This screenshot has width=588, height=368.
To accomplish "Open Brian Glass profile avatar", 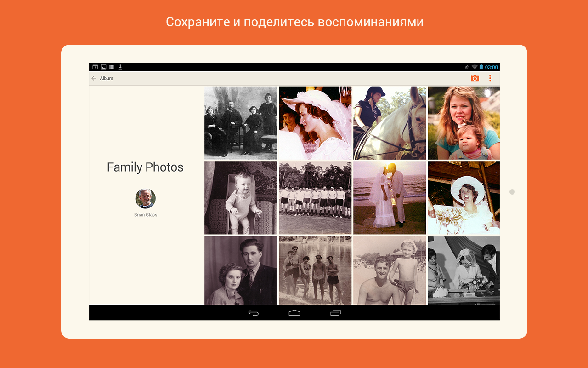I will coord(145,199).
